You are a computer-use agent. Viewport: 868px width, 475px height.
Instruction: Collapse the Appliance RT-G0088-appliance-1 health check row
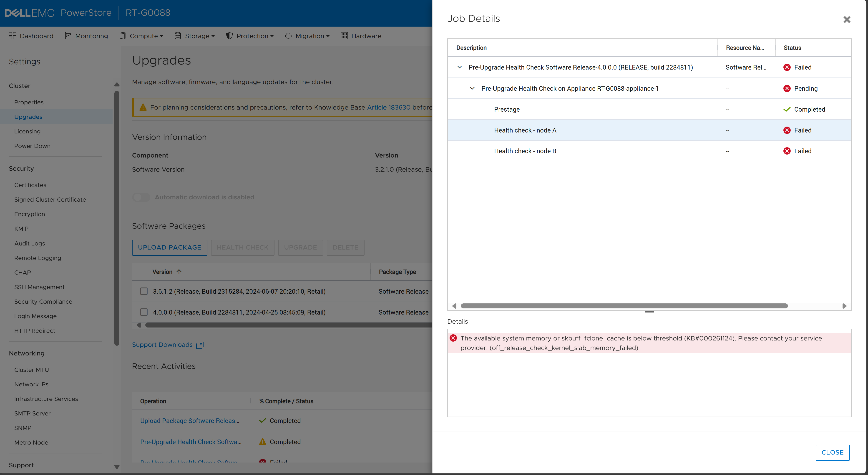point(472,88)
